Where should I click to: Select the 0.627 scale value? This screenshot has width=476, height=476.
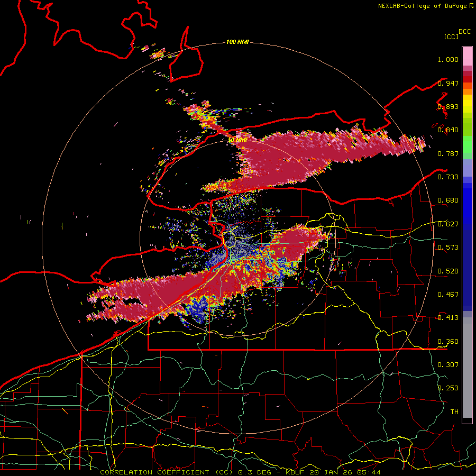tap(448, 224)
